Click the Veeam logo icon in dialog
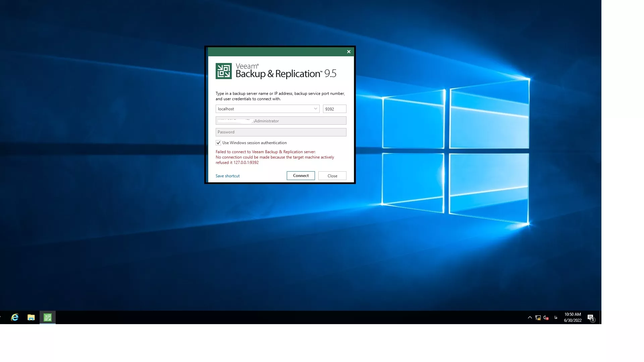 click(x=223, y=71)
